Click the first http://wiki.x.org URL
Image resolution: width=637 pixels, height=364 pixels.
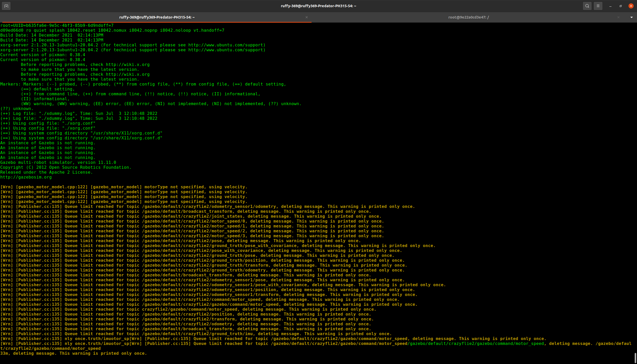[x=128, y=65]
